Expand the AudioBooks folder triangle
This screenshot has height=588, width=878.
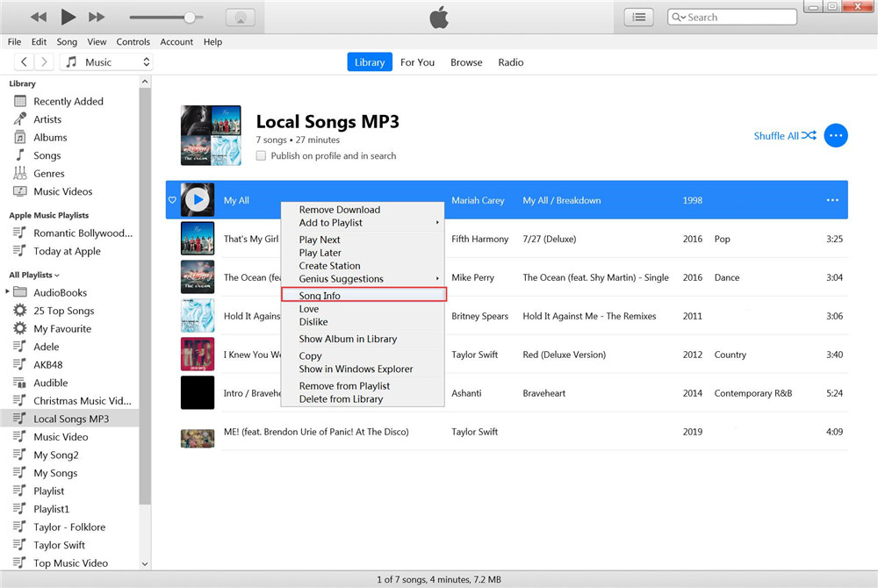[x=7, y=291]
